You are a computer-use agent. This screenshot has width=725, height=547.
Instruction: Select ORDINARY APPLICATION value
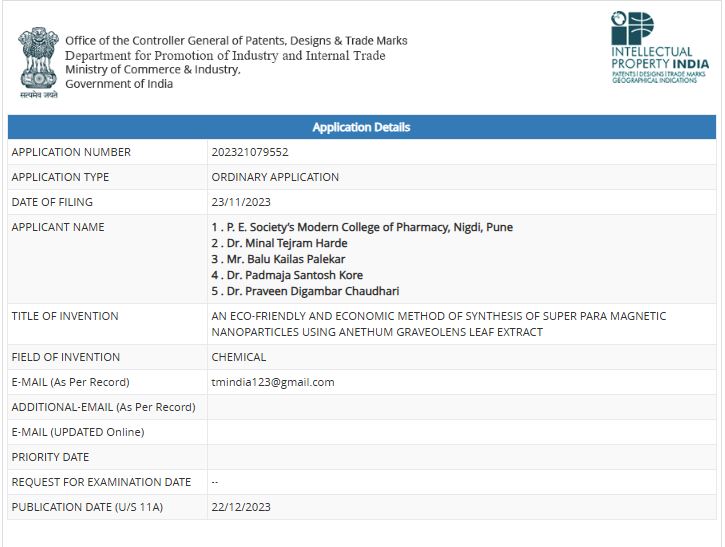pos(275,177)
